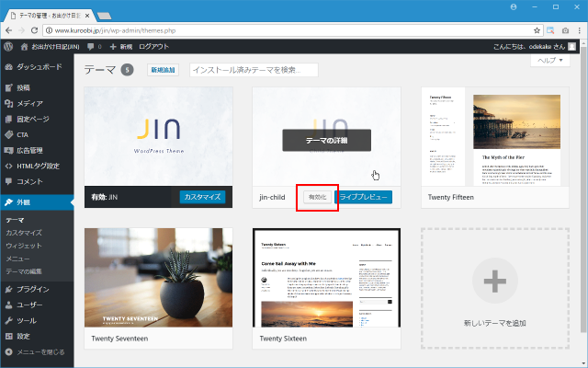
Task: Click the camera extension icon
Action: point(565,30)
